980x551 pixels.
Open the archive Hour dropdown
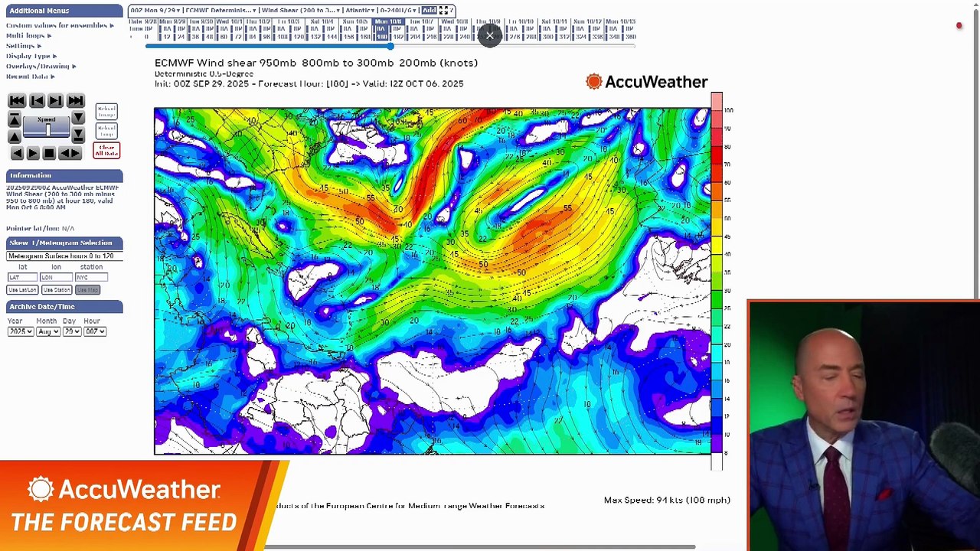pyautogui.click(x=94, y=331)
